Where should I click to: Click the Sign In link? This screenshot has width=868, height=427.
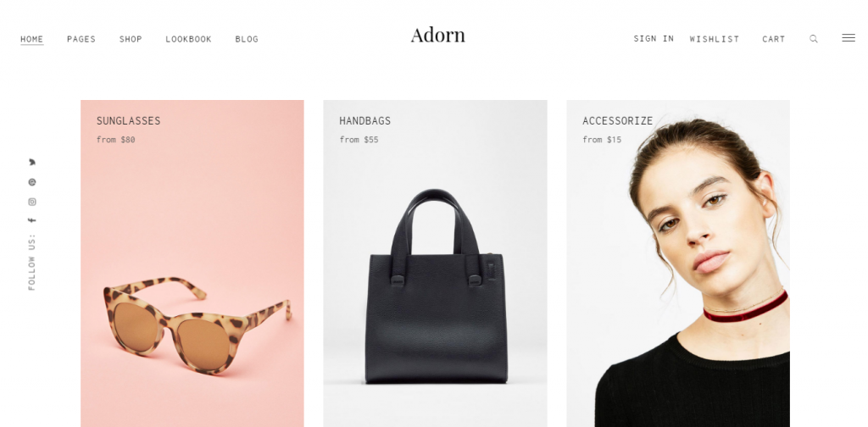click(654, 39)
